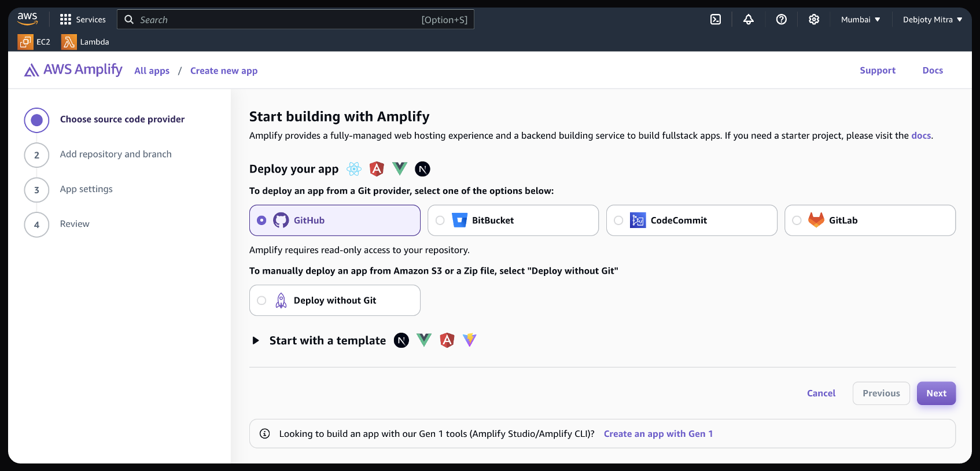
Task: Click the Next.js icon beside Start with a template
Action: [x=401, y=340]
